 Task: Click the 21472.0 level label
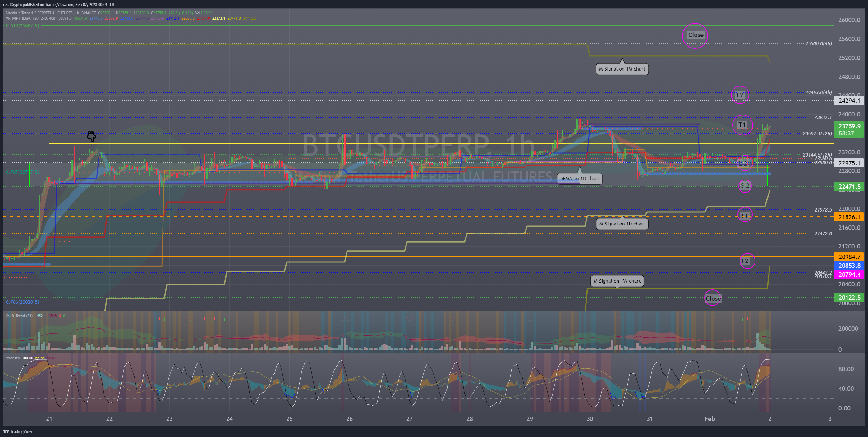click(x=823, y=234)
